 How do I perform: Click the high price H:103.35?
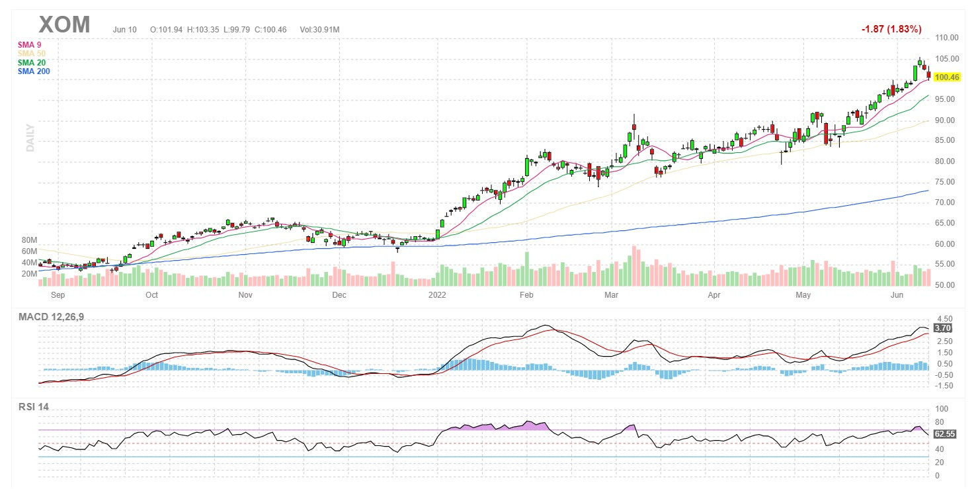click(x=203, y=30)
